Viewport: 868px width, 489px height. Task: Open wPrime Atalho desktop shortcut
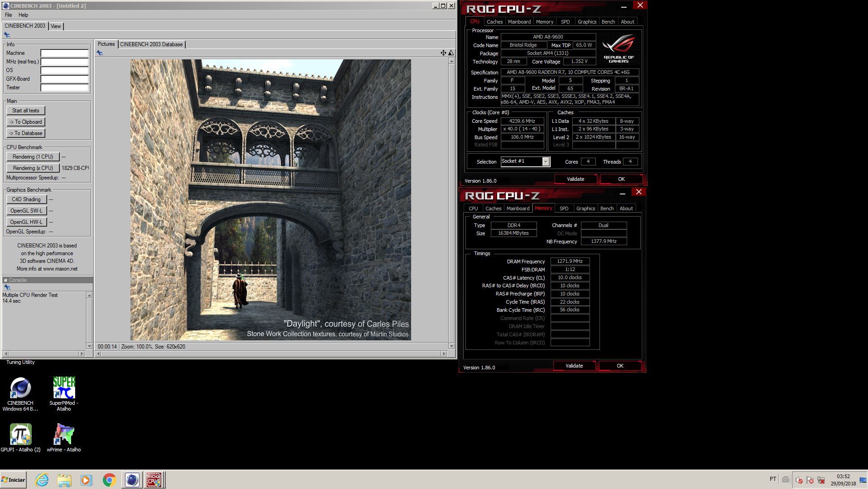click(x=64, y=438)
